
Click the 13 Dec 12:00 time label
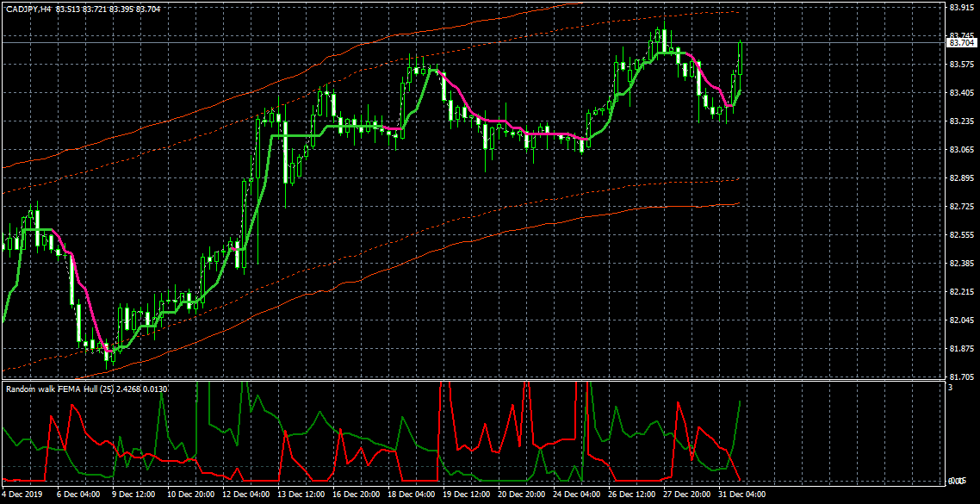[x=301, y=494]
